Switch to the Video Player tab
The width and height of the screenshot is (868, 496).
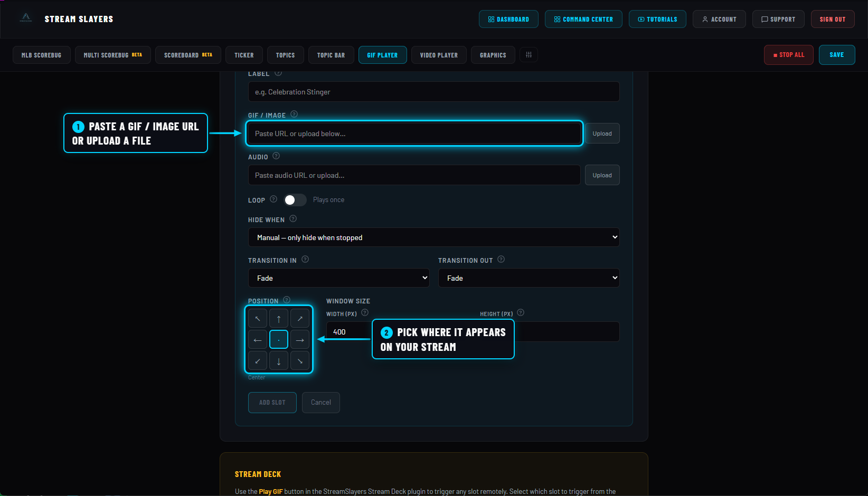[439, 55]
